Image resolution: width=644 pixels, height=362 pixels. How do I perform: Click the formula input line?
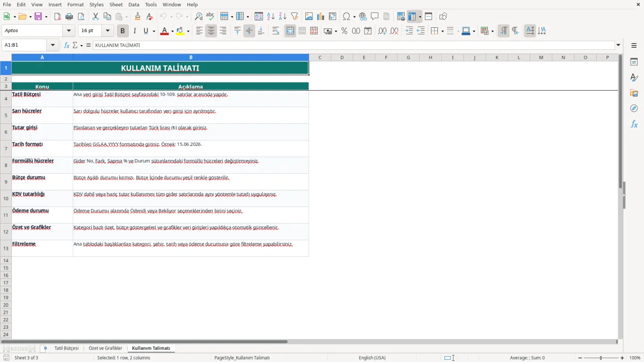pyautogui.click(x=353, y=45)
